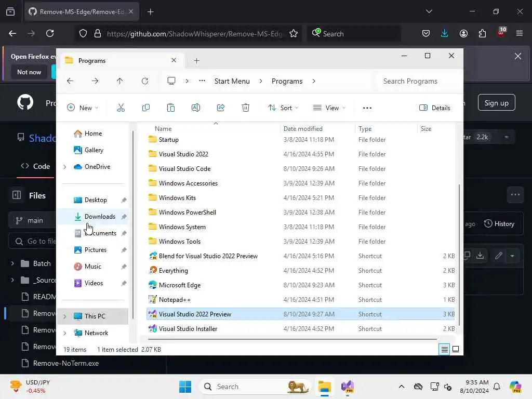Open Firefox extensions puzzle icon
The image size is (532, 399).
(x=482, y=33)
